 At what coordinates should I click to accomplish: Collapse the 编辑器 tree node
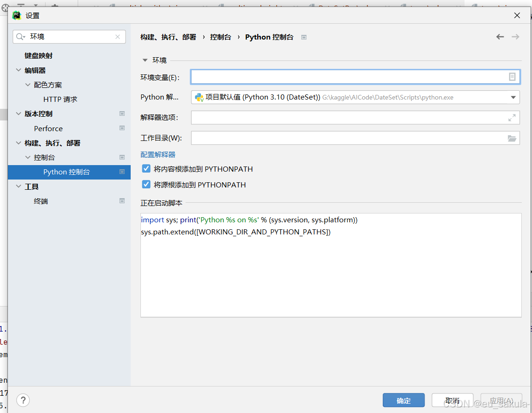click(x=19, y=70)
